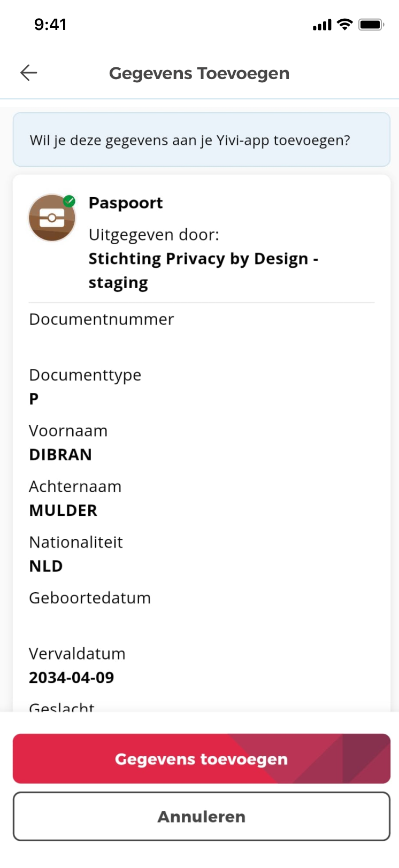Image resolution: width=399 pixels, height=868 pixels.
Task: Click the Achternaam value MULDER
Action: click(x=63, y=510)
